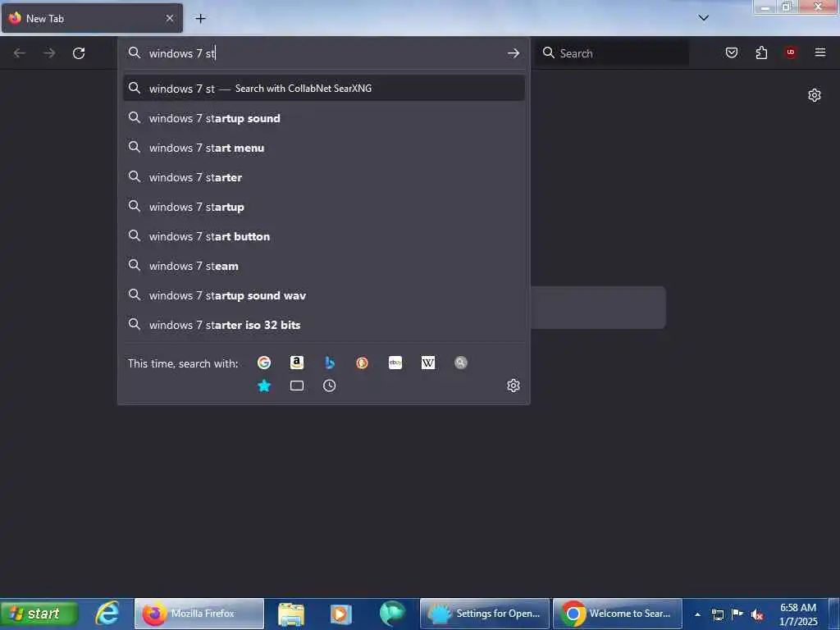The width and height of the screenshot is (840, 630).
Task: Show hidden tray icons arrow
Action: point(697,614)
